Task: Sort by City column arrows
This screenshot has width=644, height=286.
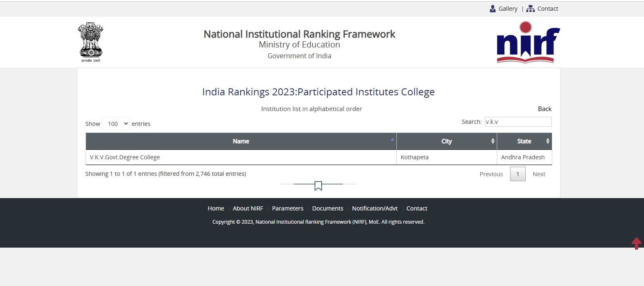Action: (x=493, y=141)
